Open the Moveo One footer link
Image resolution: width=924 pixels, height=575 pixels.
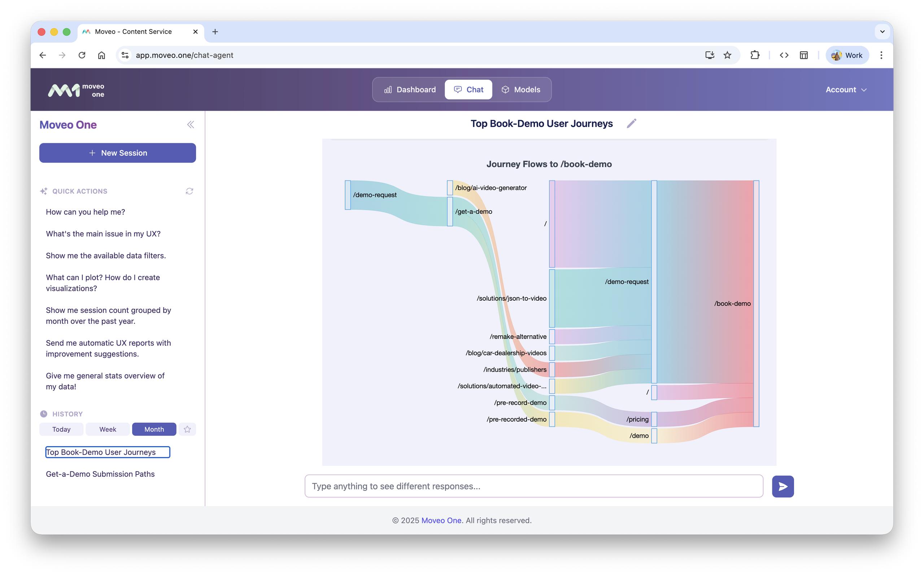pyautogui.click(x=441, y=520)
